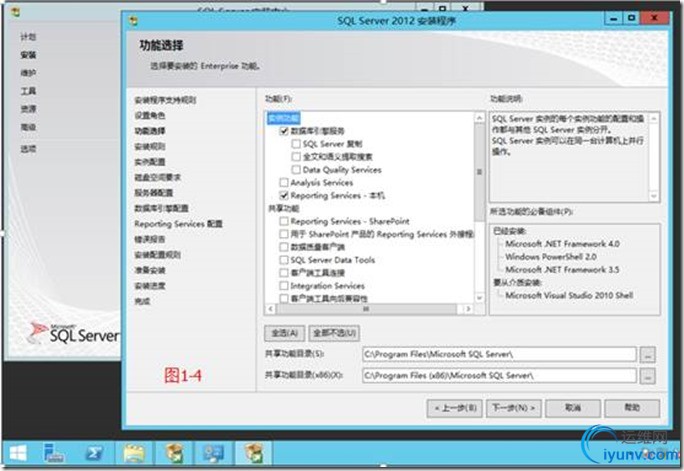684x471 pixels.
Task: Click 设置角色 step in wizard list
Action: click(x=150, y=116)
